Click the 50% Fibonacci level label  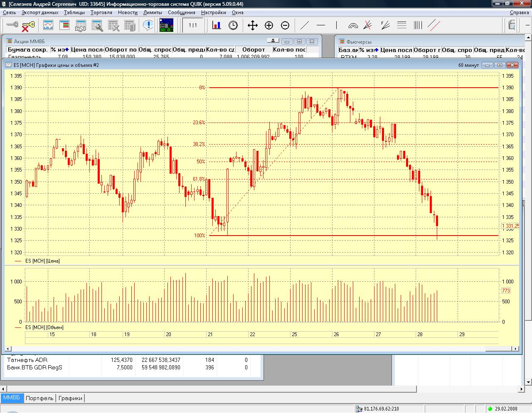click(201, 162)
